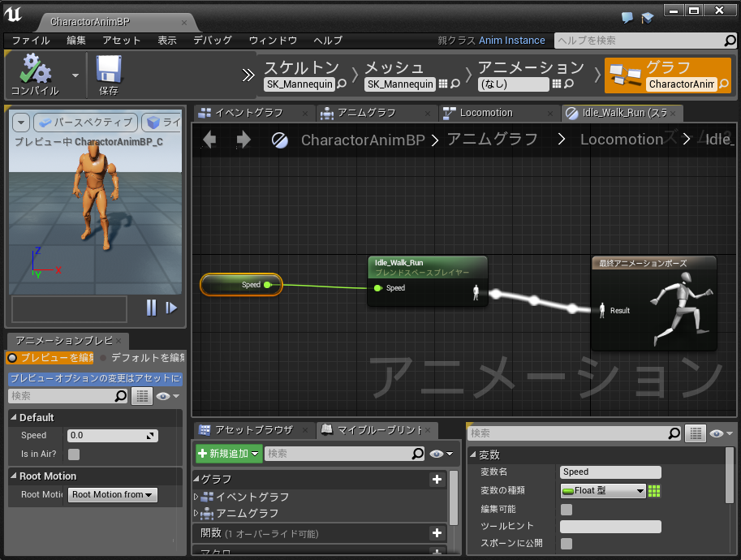Browse to the SK_Mannequin mesh via its magnifier

tap(455, 84)
